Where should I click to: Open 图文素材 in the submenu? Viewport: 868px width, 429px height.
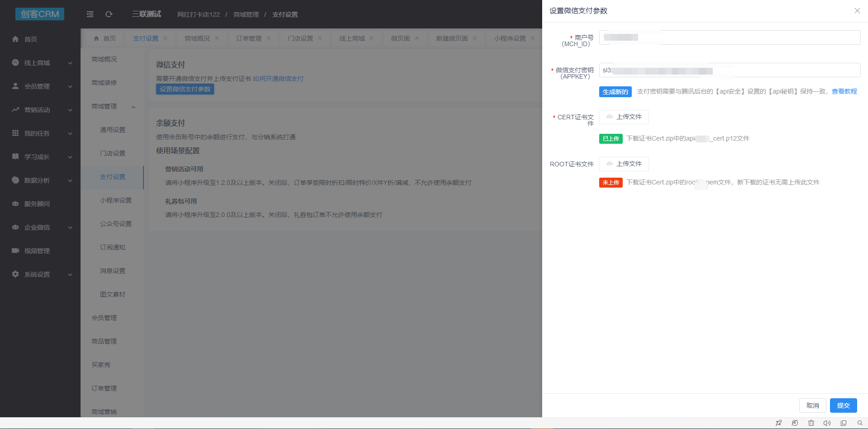click(x=112, y=294)
